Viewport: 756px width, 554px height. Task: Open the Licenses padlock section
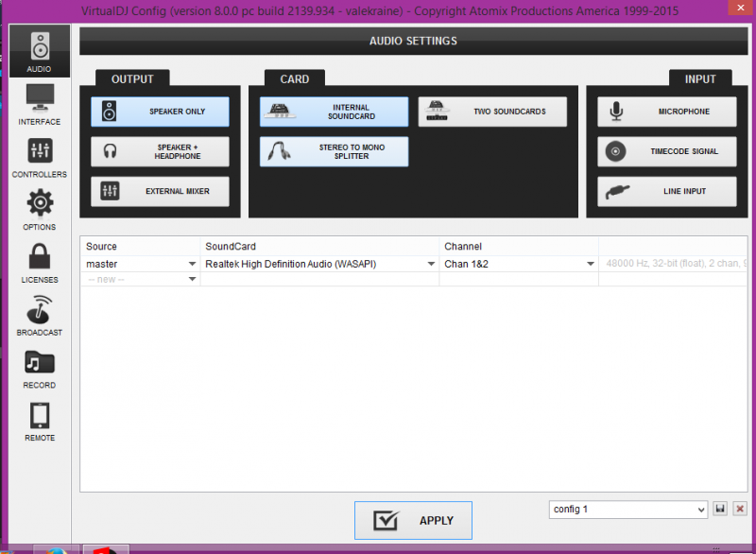click(40, 263)
